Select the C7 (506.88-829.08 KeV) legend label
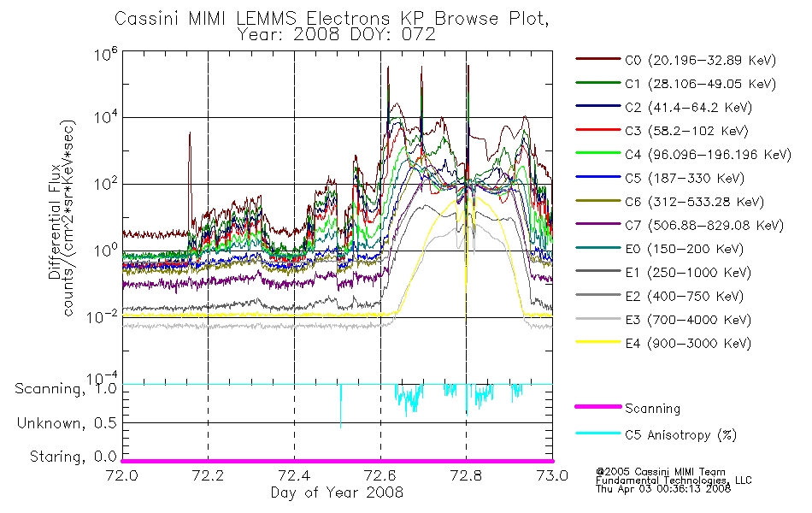 point(704,226)
